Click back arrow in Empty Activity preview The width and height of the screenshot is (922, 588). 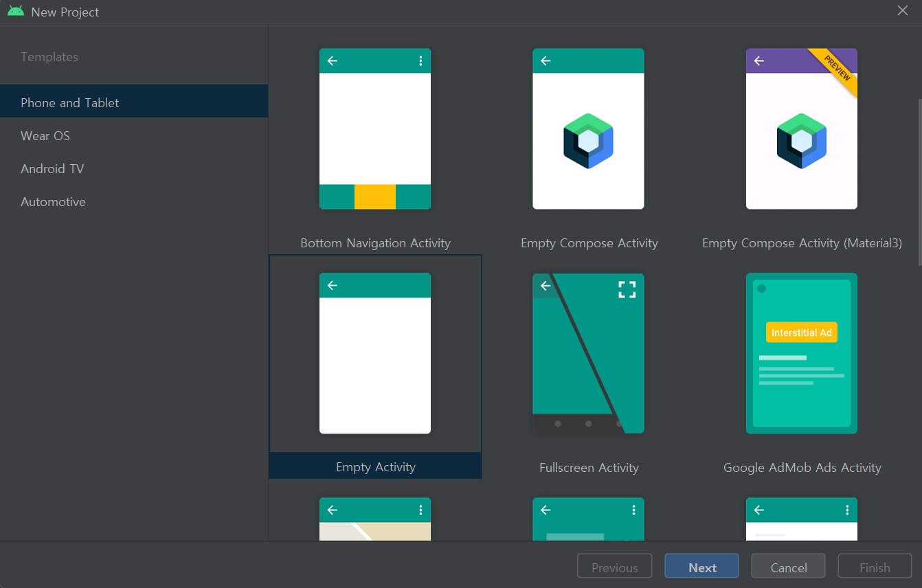click(333, 285)
